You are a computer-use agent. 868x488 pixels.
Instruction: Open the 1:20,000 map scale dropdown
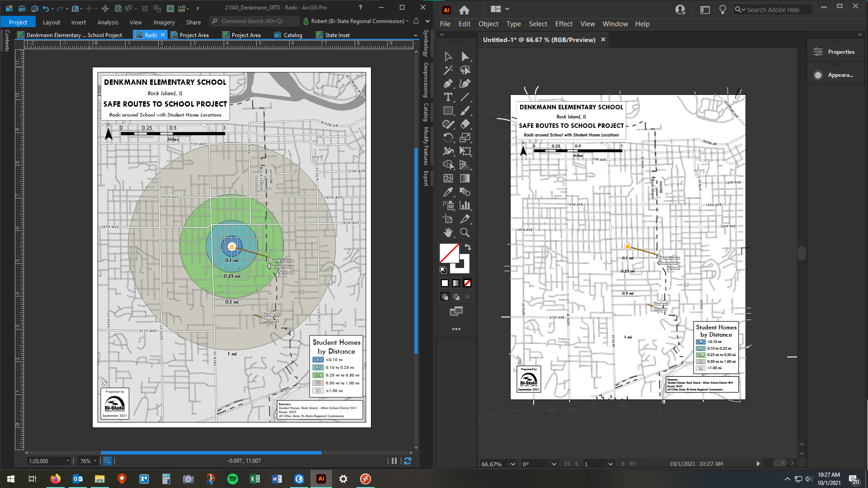pyautogui.click(x=68, y=461)
